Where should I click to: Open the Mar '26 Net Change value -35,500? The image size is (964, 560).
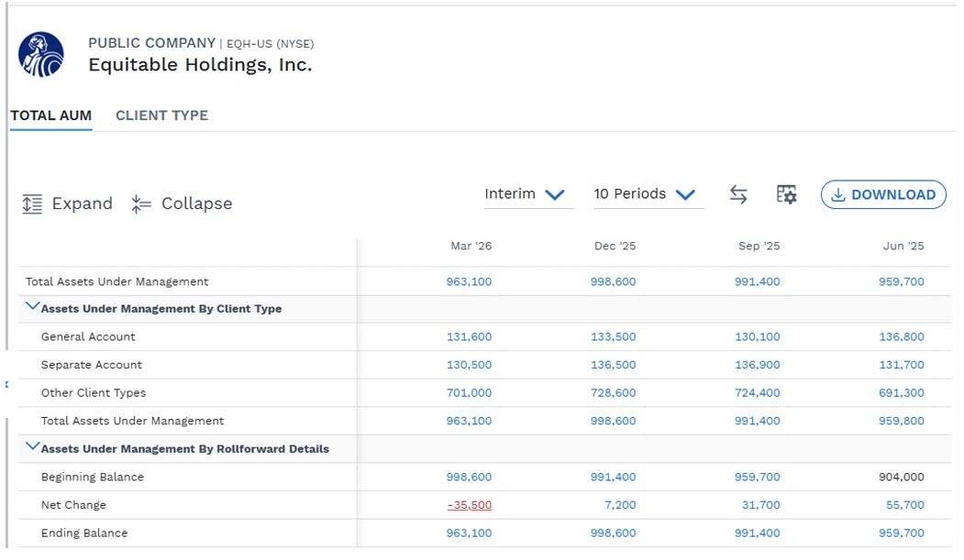click(469, 505)
